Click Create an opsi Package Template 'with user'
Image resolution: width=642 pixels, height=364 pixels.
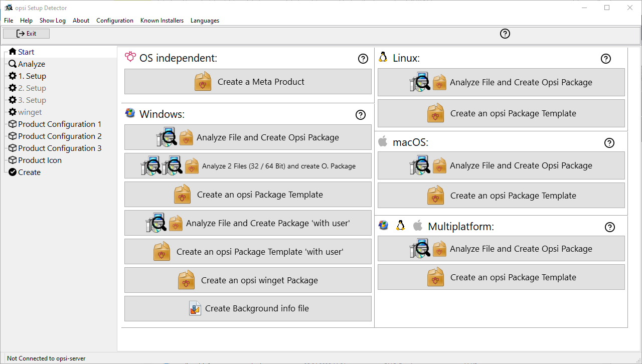pyautogui.click(x=248, y=251)
